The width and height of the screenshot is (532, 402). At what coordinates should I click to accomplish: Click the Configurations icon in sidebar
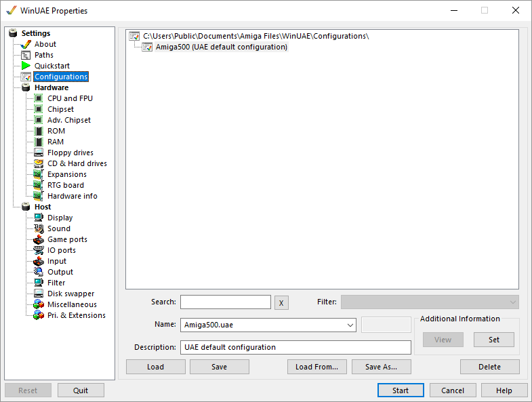pyautogui.click(x=26, y=77)
